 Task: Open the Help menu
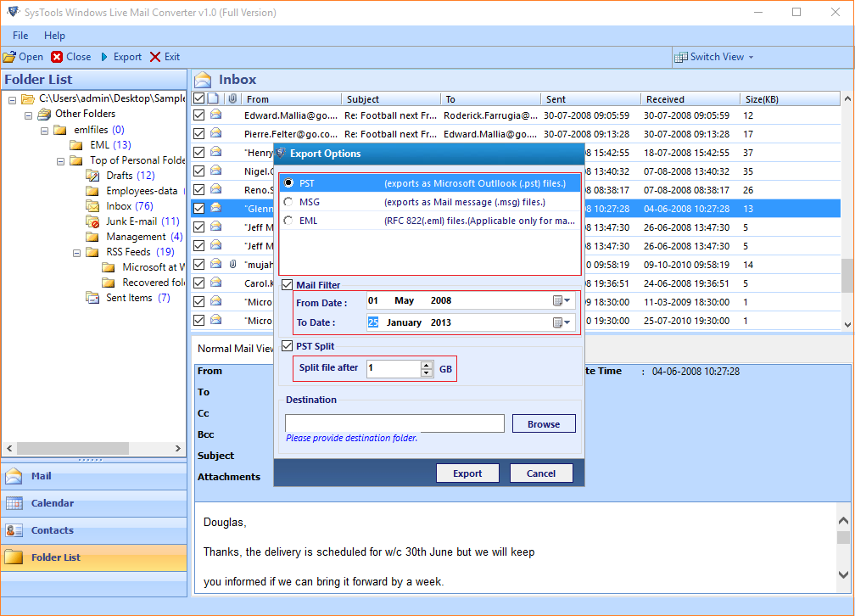coord(54,36)
